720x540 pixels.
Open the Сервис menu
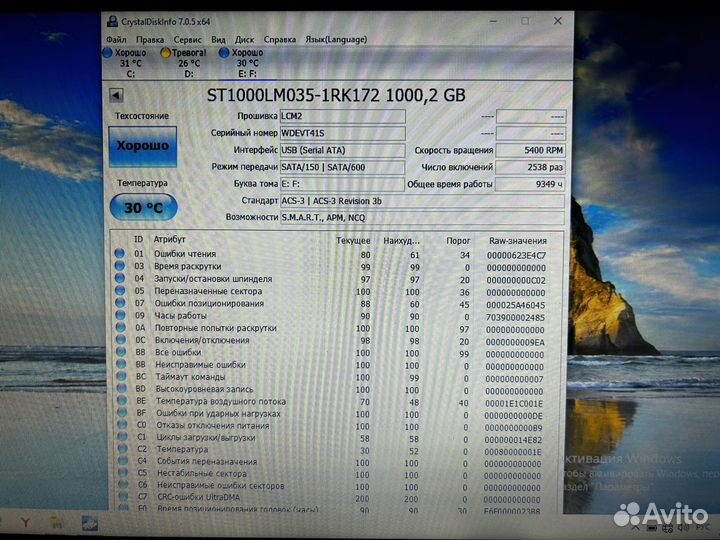click(x=187, y=40)
